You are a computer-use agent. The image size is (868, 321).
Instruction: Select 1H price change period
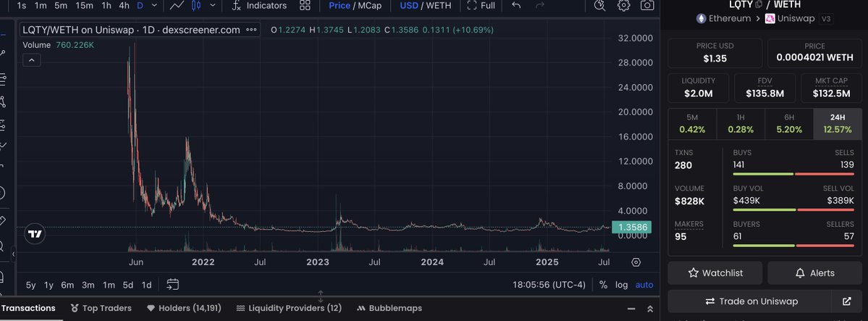tap(741, 124)
